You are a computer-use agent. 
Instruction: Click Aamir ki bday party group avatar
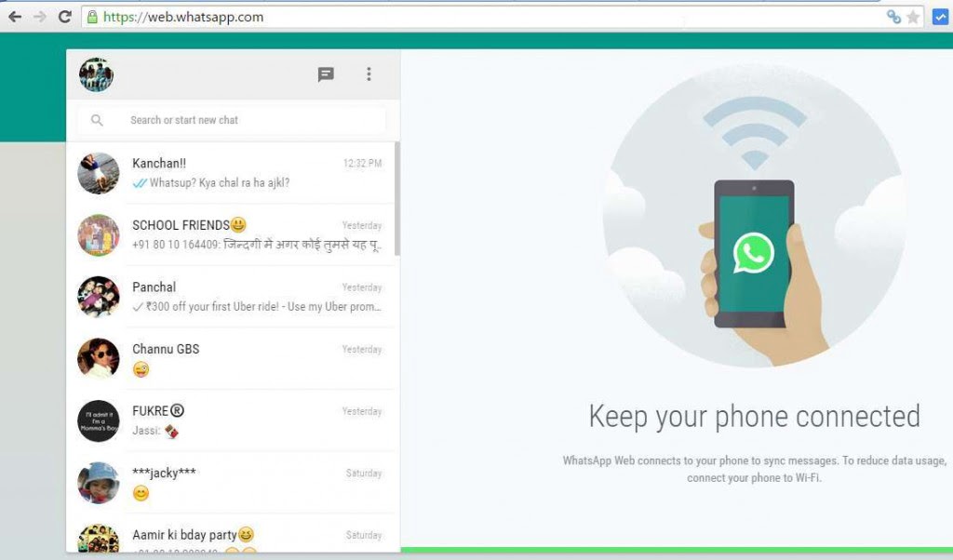99,539
